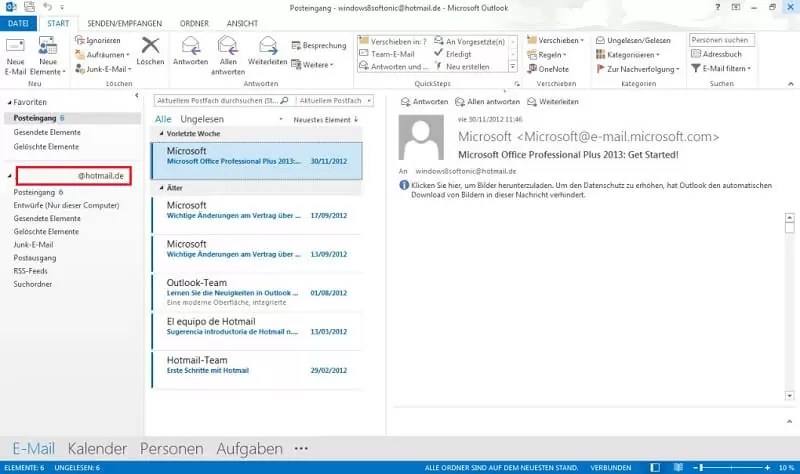Forward using the ribbon Weiterleiten icon

[x=267, y=51]
